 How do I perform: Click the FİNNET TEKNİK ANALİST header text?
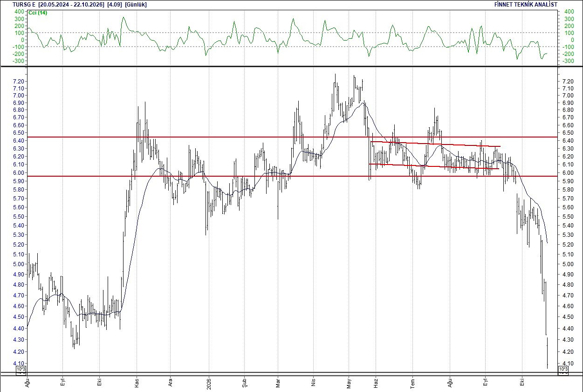[x=526, y=4]
